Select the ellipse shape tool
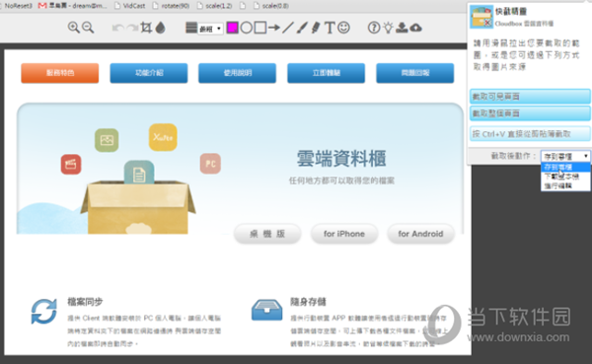The image size is (592, 364). (x=246, y=28)
